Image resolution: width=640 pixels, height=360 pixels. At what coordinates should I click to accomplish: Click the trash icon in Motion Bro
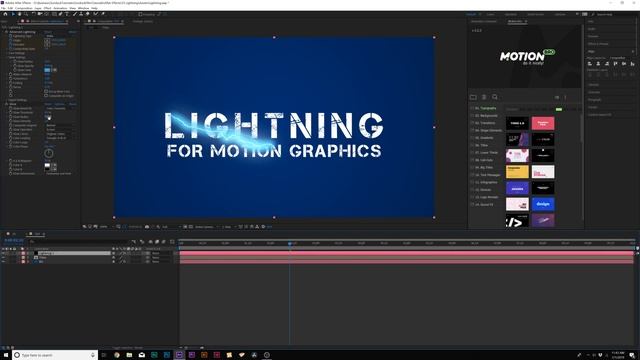[x=484, y=97]
